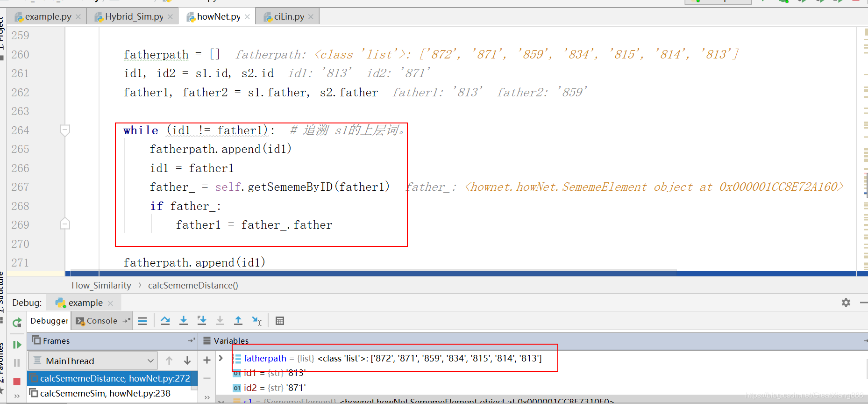This screenshot has height=404, width=868.
Task: Stop the debug session
Action: point(17,382)
